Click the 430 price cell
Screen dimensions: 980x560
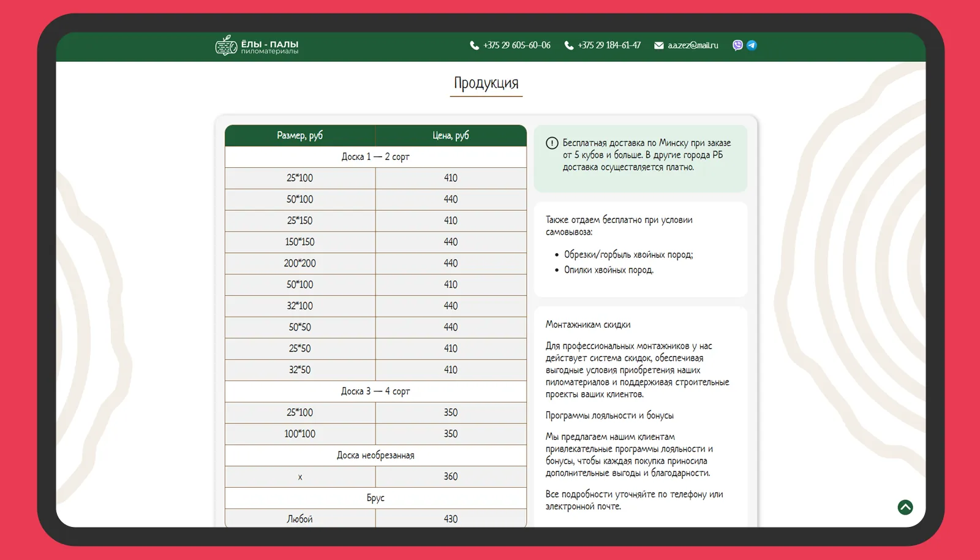tap(451, 519)
